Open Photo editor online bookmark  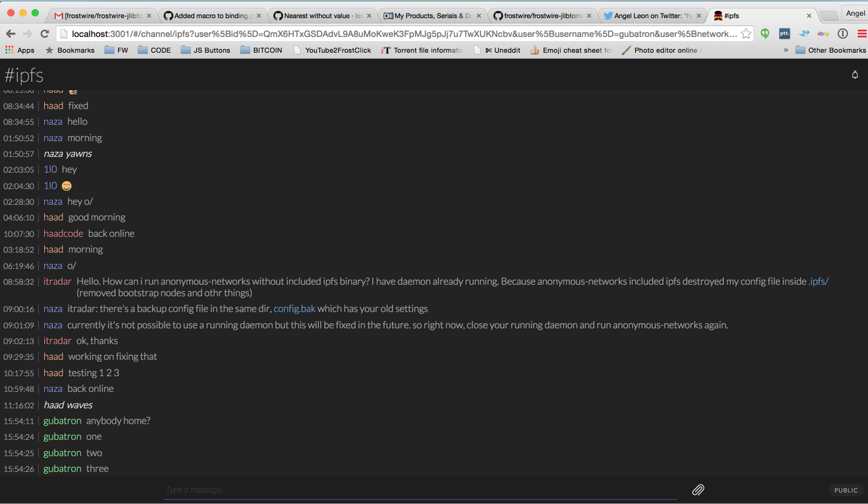tap(662, 50)
